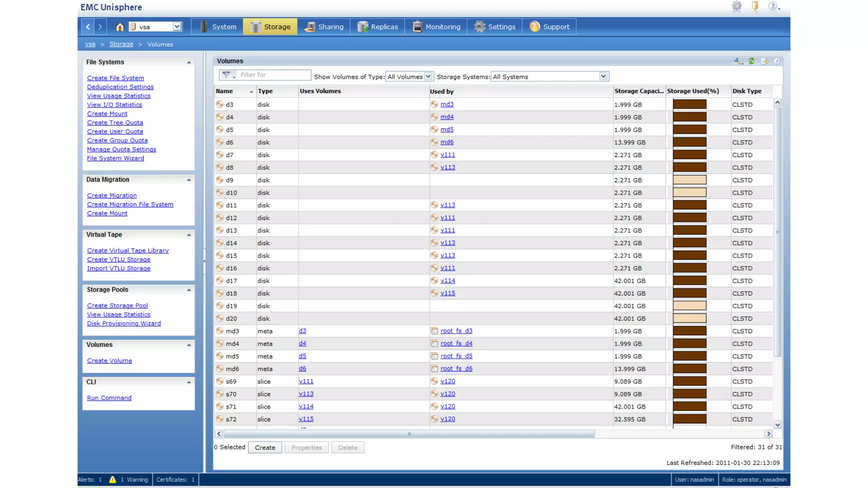Open the Show Volumes of Type dropdown

[428, 77]
